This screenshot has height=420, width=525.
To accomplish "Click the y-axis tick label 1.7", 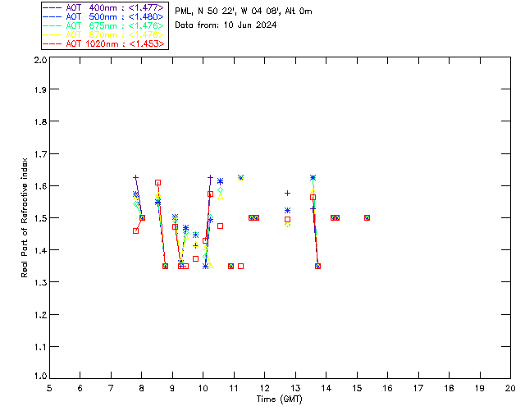I will 40,154.
